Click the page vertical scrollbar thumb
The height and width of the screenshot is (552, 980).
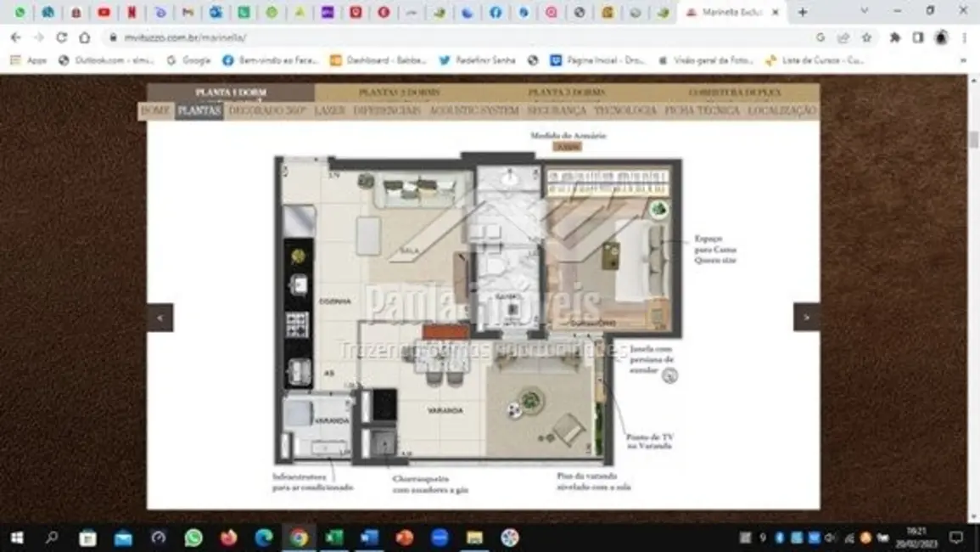point(973,140)
